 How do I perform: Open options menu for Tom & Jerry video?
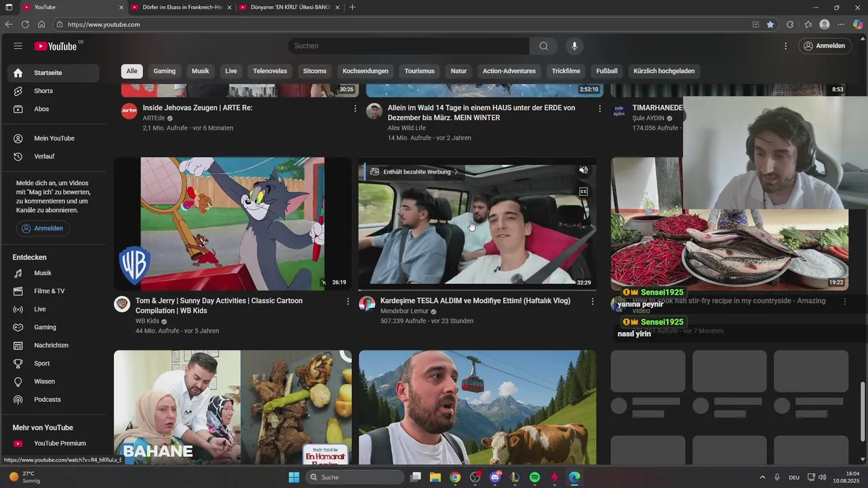(x=348, y=302)
